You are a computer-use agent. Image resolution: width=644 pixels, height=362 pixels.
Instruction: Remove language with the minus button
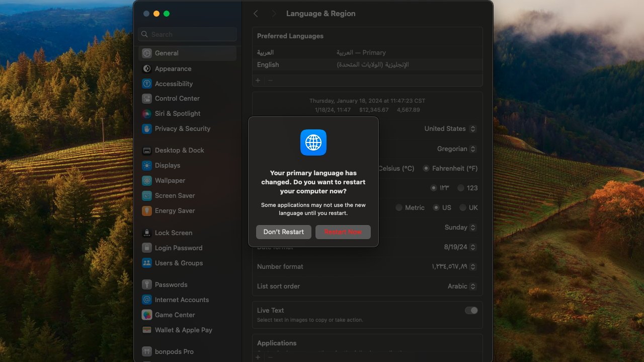pyautogui.click(x=270, y=81)
